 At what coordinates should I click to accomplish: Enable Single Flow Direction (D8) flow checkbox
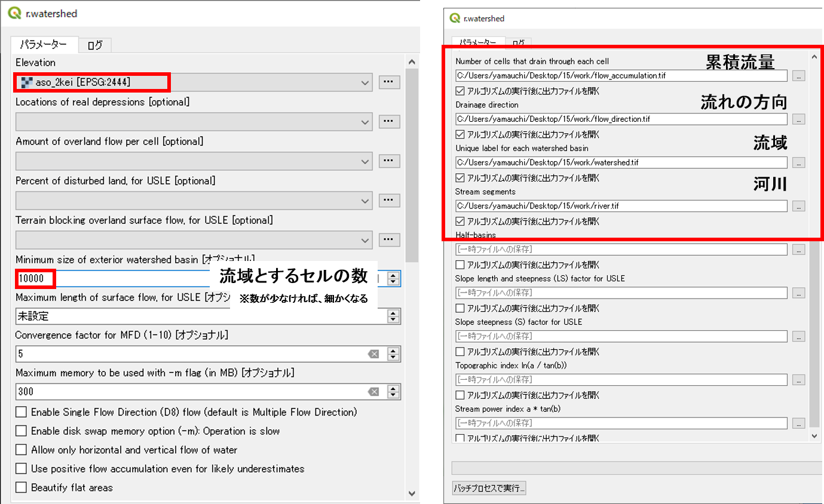[21, 412]
